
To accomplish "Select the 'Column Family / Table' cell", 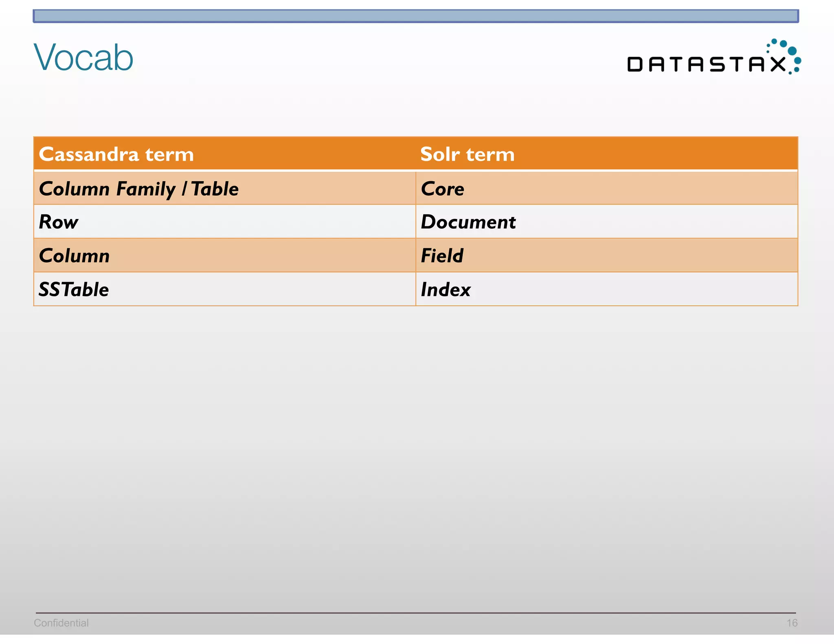I will point(225,188).
